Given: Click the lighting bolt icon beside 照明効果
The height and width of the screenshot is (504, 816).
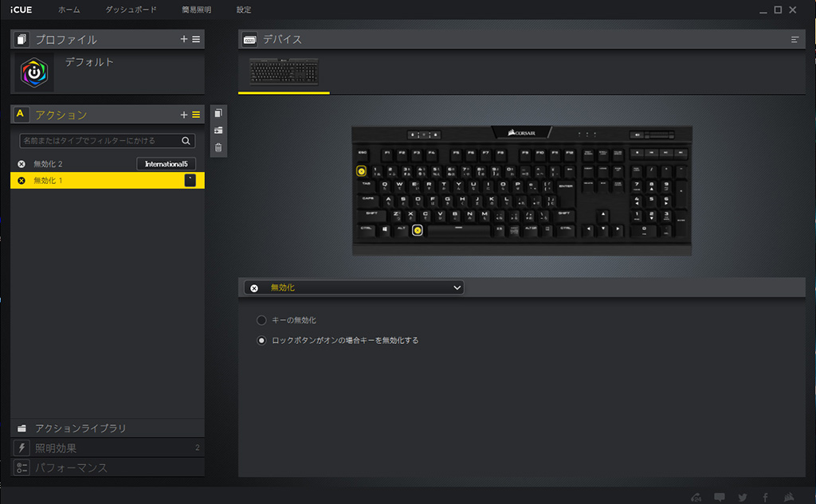Looking at the screenshot, I should tap(22, 447).
